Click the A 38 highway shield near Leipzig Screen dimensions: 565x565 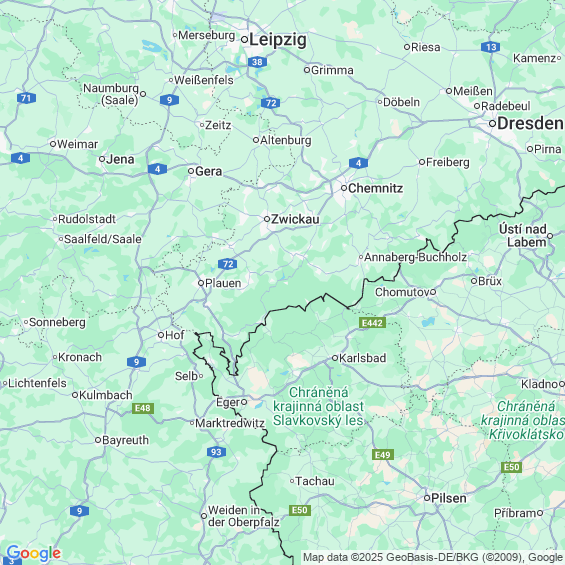pyautogui.click(x=257, y=62)
